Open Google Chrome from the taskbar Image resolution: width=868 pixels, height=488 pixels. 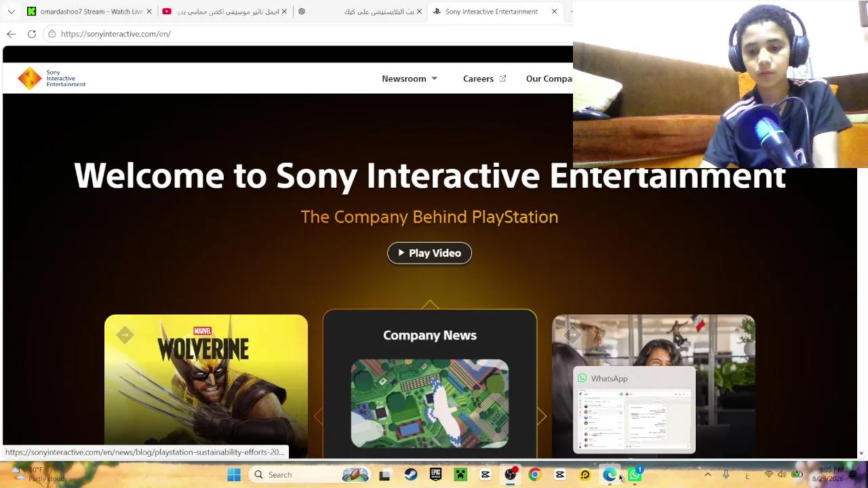[x=535, y=475]
